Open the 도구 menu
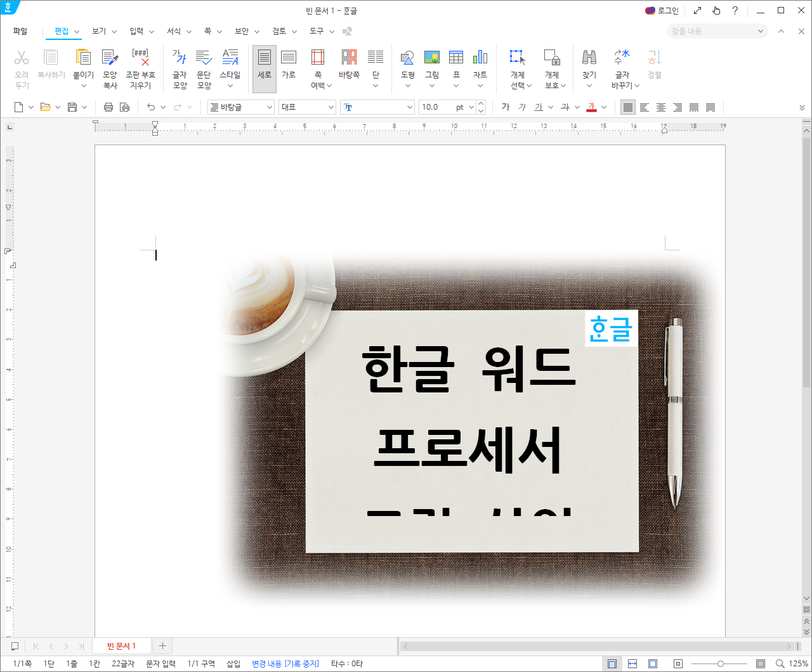The height and width of the screenshot is (672, 812). (x=317, y=31)
